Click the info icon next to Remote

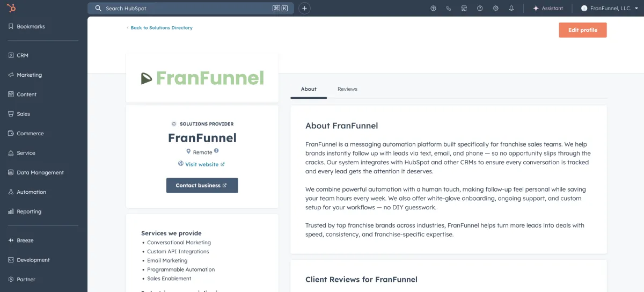pyautogui.click(x=216, y=151)
